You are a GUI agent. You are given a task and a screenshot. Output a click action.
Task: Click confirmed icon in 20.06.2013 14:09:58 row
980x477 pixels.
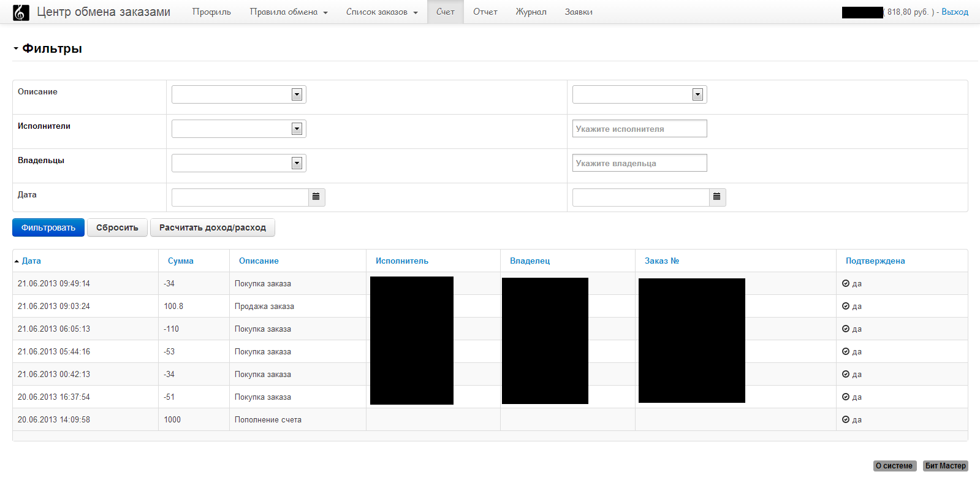pos(846,419)
